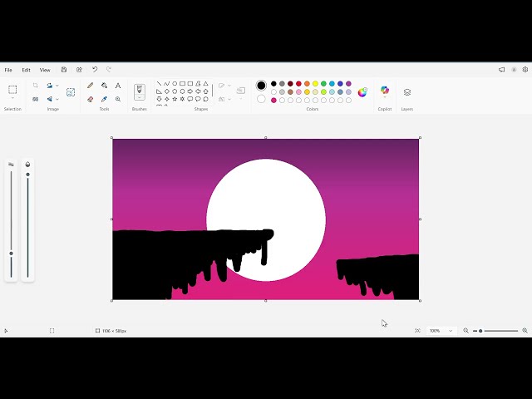Open the Brushes dropdown chevron
532x399 pixels.
(x=140, y=97)
